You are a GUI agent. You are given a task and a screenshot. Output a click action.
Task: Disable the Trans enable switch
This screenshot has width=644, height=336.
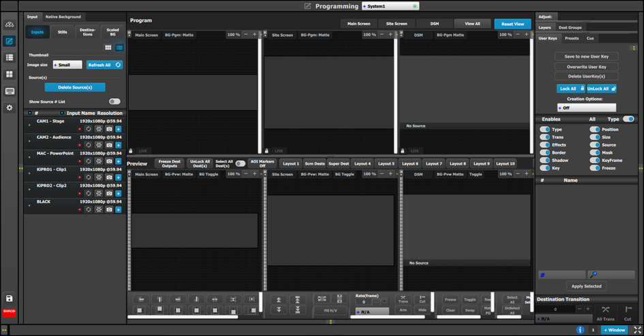(545, 137)
